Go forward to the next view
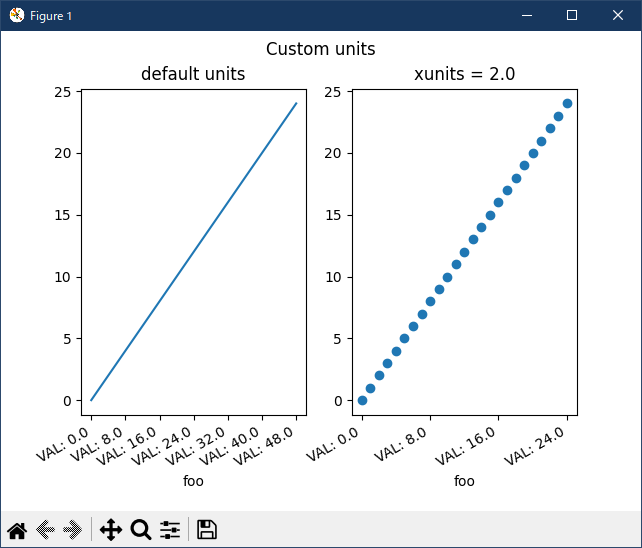This screenshot has height=548, width=642. pos(72,530)
